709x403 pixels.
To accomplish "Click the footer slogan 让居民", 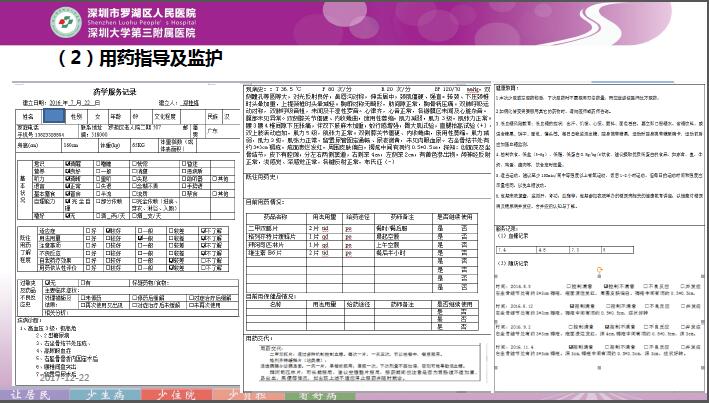I will 29,394.
